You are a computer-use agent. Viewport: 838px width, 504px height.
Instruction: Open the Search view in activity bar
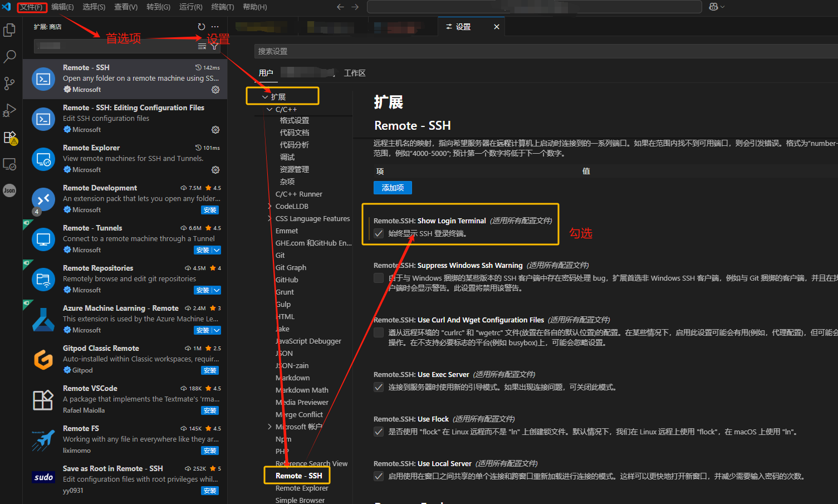[x=9, y=56]
